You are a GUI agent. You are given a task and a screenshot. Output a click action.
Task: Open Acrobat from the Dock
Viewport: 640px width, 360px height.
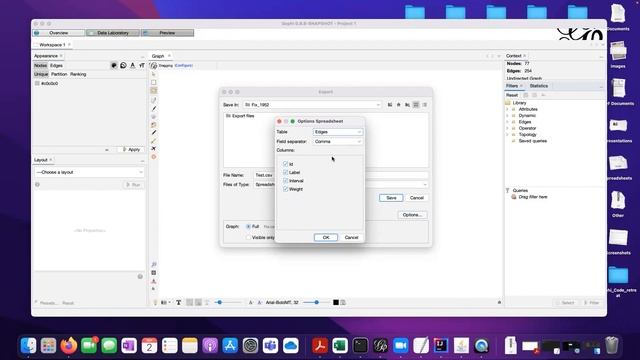320,346
